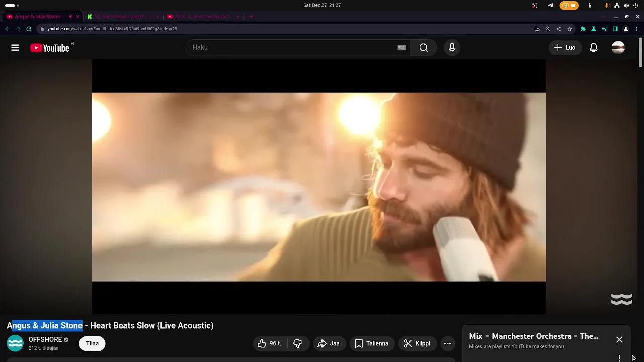View site information lock icon

(42, 29)
